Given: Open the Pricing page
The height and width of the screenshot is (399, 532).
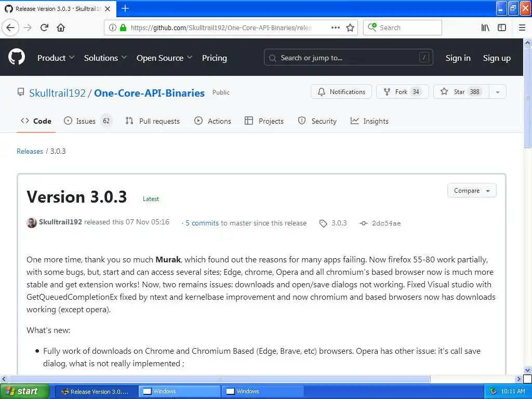Looking at the screenshot, I should pyautogui.click(x=215, y=58).
